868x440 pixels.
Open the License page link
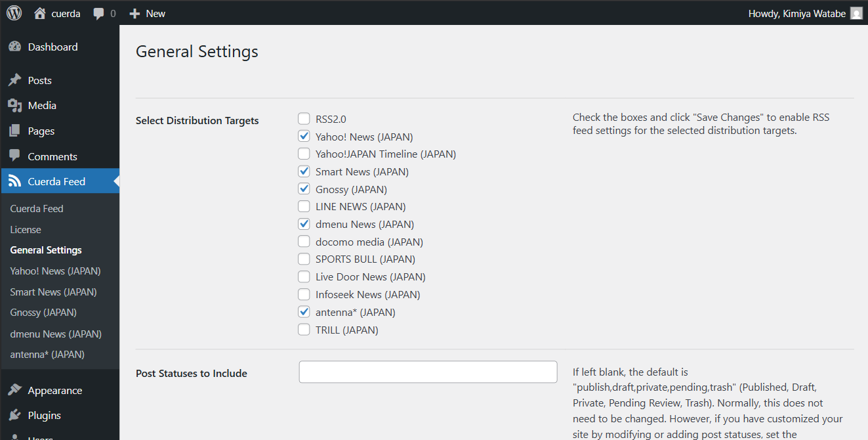pyautogui.click(x=26, y=229)
